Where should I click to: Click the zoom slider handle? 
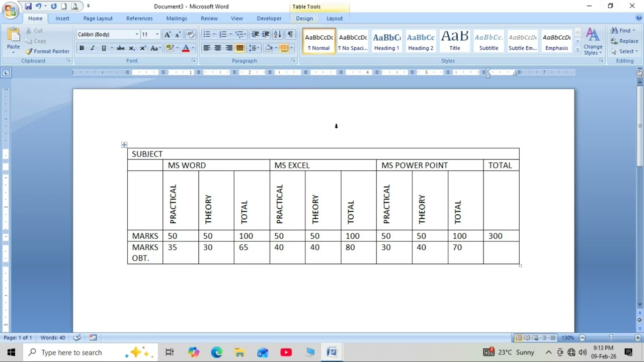coord(611,338)
